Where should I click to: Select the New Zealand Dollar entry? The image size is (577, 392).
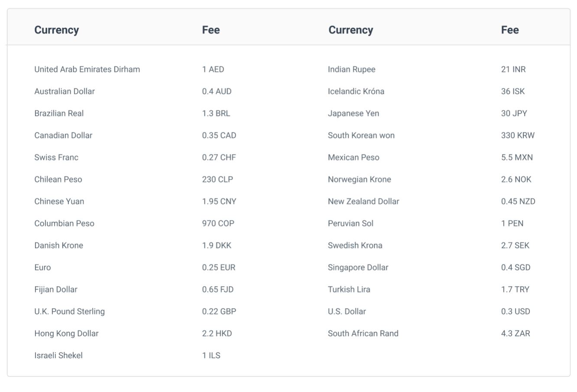coord(363,202)
